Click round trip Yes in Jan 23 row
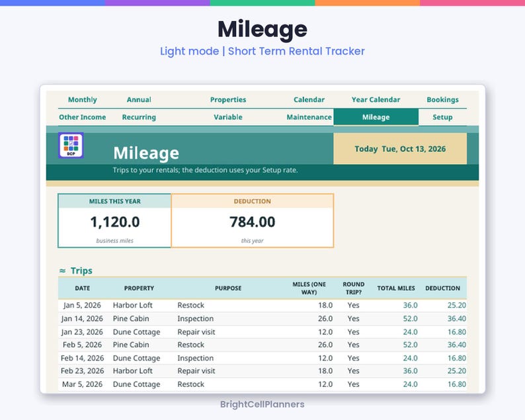 [353, 332]
